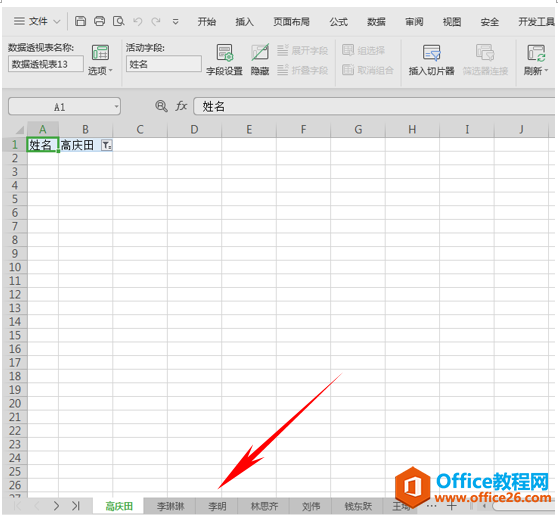Open the 页面布局 tab

pos(291,22)
